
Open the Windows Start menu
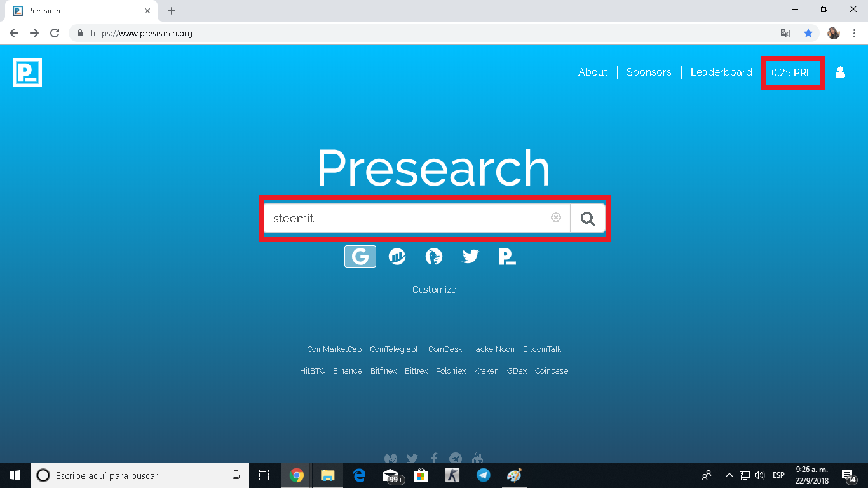pyautogui.click(x=15, y=475)
